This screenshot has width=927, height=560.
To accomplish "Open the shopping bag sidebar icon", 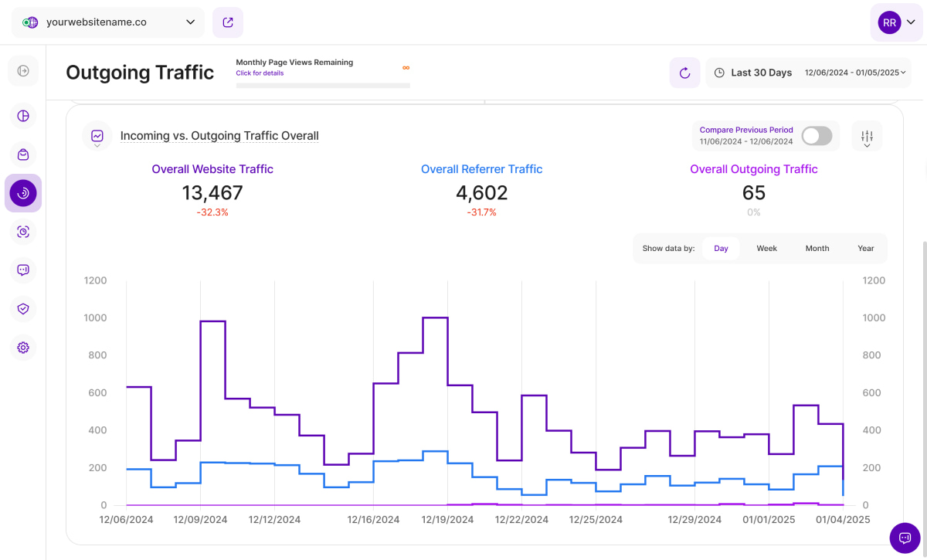I will pos(23,154).
